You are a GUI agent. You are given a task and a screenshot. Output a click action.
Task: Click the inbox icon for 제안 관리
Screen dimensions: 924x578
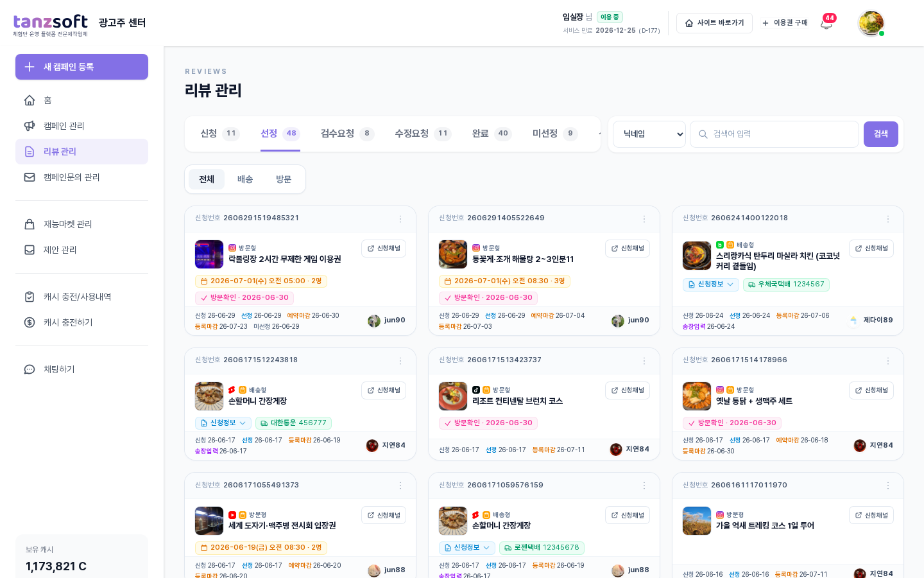click(30, 250)
